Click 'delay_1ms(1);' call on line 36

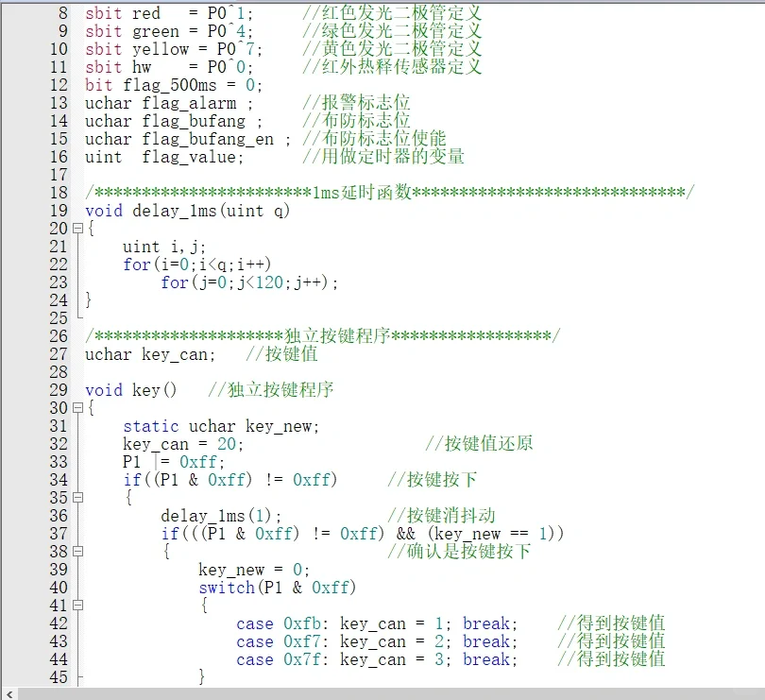tap(221, 516)
